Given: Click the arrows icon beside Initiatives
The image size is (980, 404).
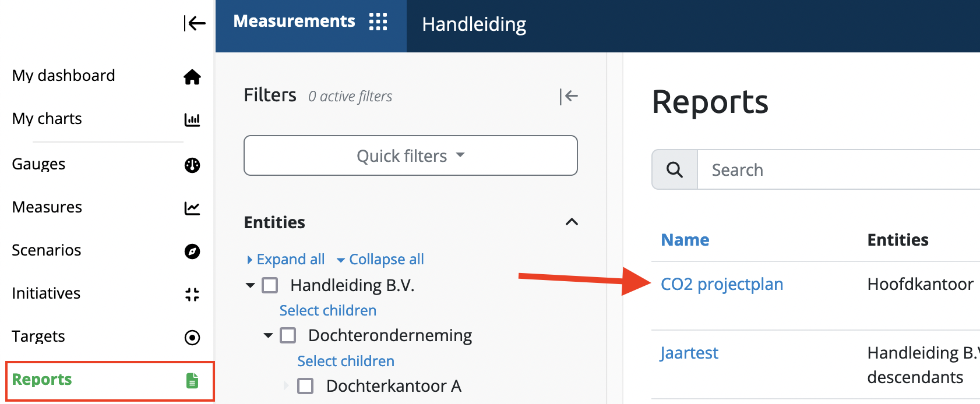Looking at the screenshot, I should [192, 295].
